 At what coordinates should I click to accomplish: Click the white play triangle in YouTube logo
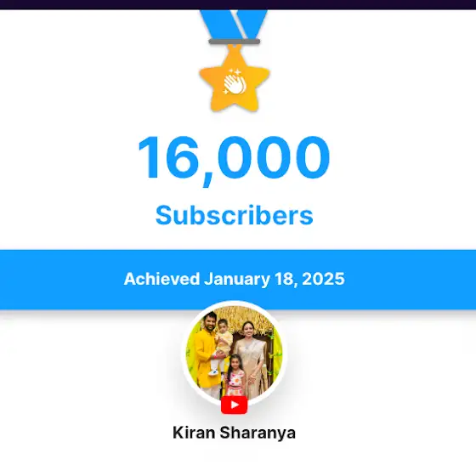click(x=235, y=405)
